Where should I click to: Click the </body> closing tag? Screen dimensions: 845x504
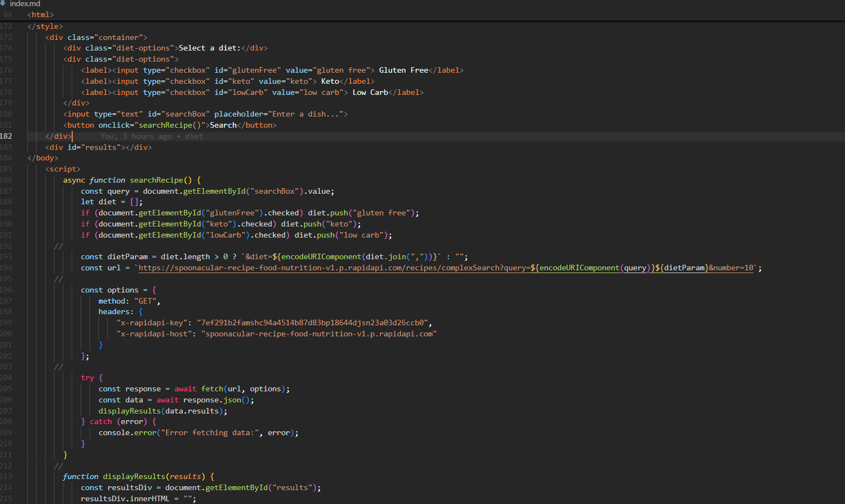[43, 158]
